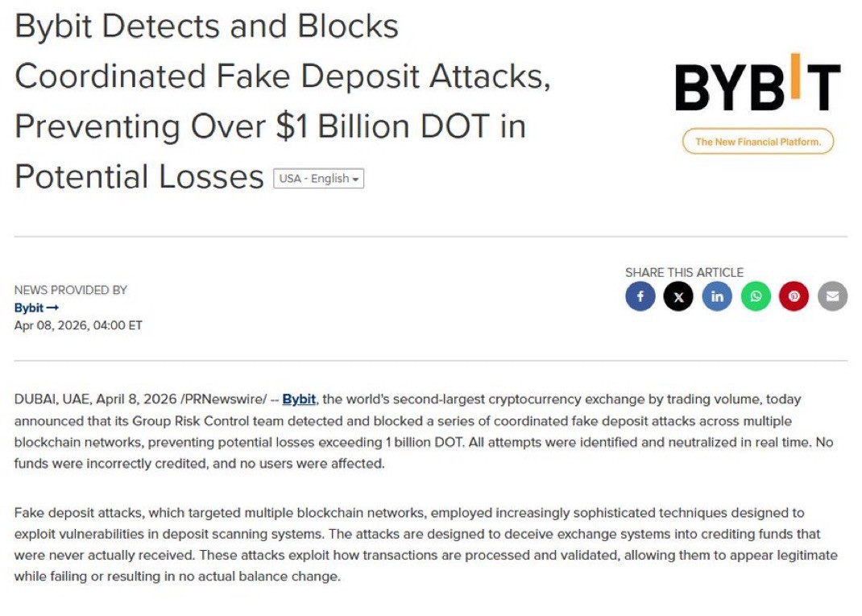
Task: Share article on LinkedIn
Action: [x=717, y=297]
